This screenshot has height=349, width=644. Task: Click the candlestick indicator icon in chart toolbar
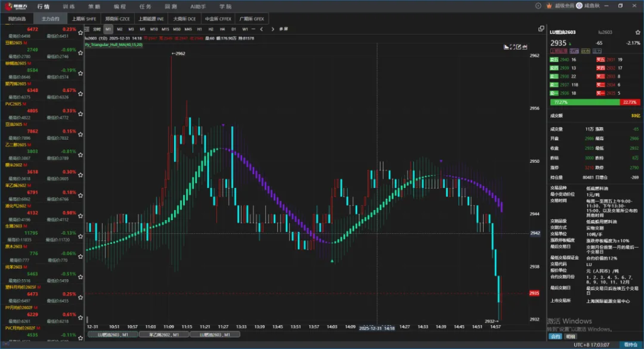pos(525,47)
